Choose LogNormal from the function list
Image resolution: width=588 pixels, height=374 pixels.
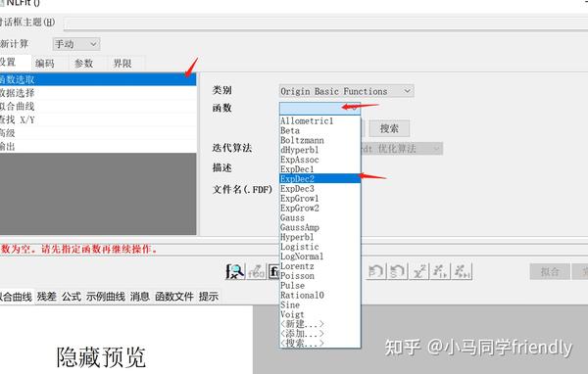319,257
